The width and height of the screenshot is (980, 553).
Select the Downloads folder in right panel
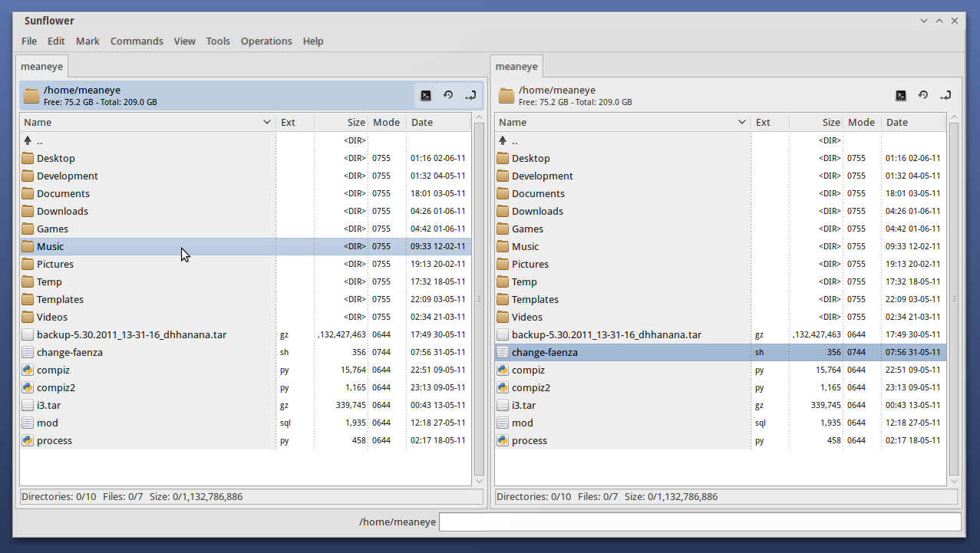pos(537,211)
